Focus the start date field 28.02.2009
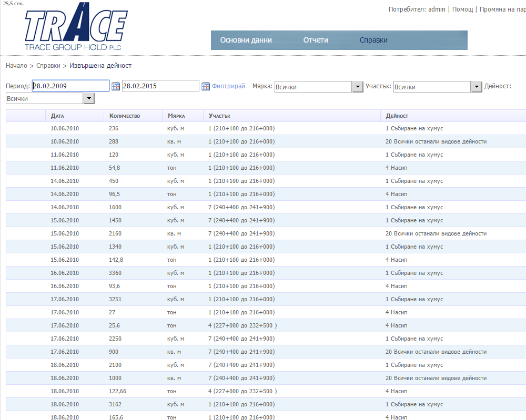 coord(70,86)
